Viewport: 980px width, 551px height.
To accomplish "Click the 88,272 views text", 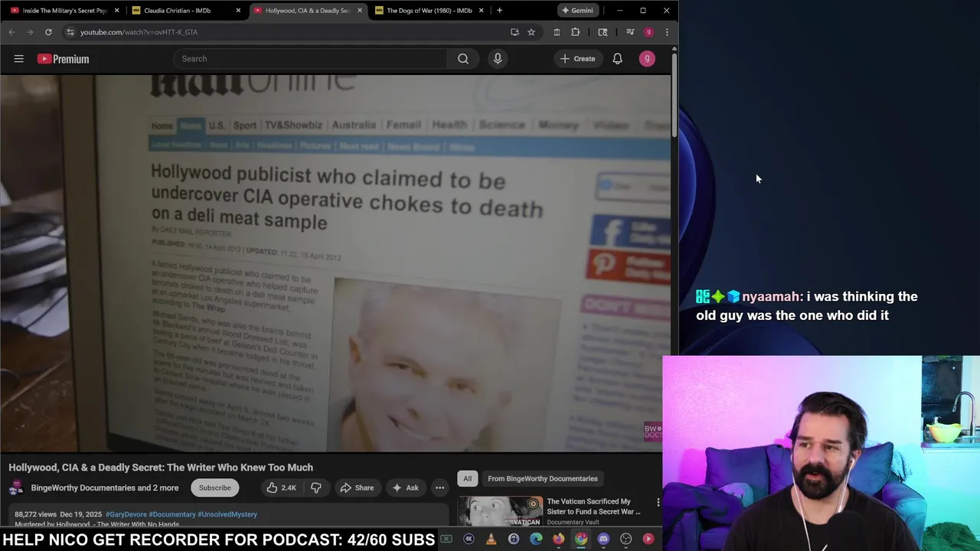I will pos(35,514).
